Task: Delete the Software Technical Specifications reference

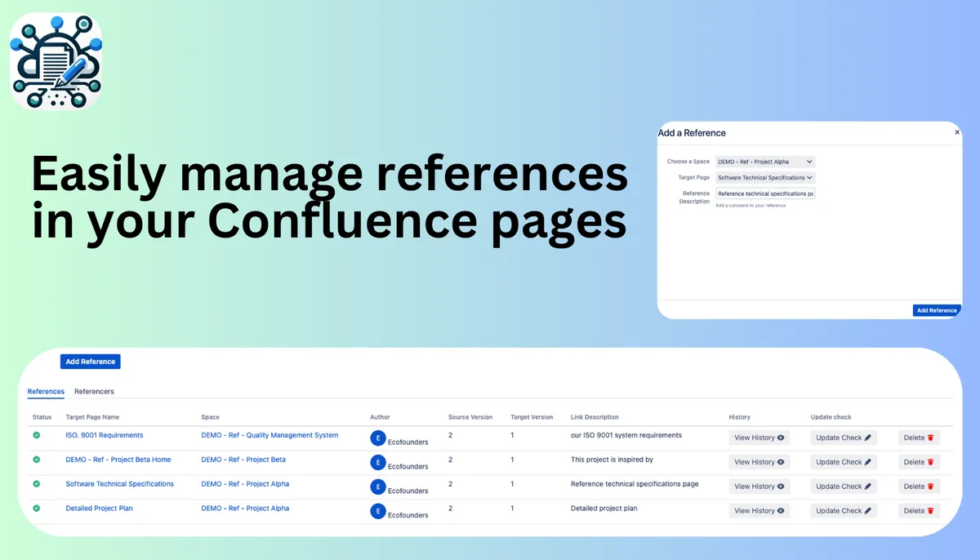Action: [919, 487]
